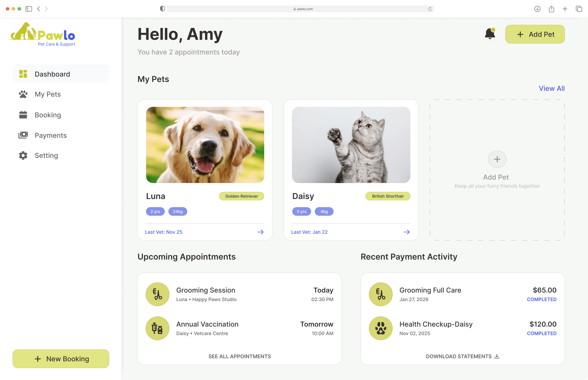Select Dashboard in the sidebar menu
Viewport: 588px width, 380px height.
[52, 74]
